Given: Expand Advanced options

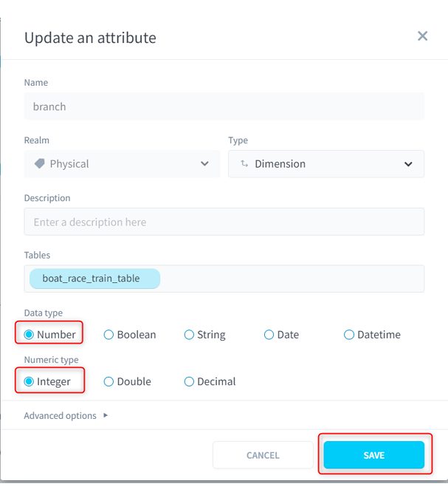Looking at the screenshot, I should (66, 415).
